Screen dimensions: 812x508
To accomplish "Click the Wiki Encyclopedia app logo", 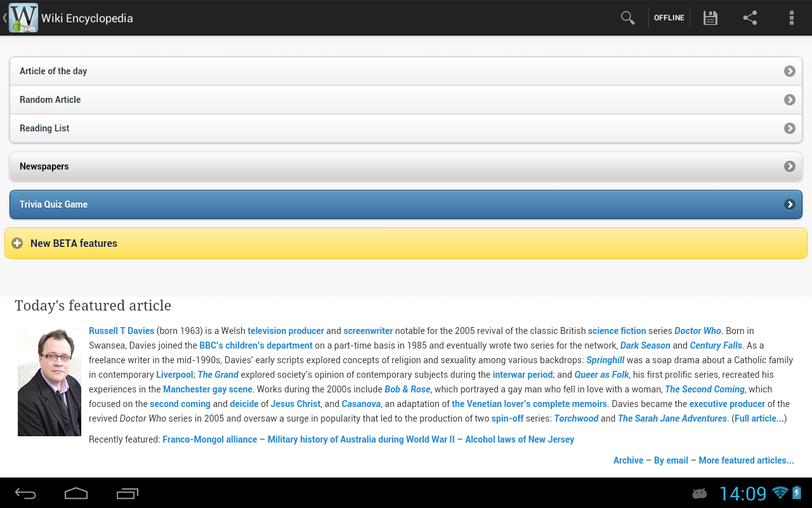I will 23,17.
